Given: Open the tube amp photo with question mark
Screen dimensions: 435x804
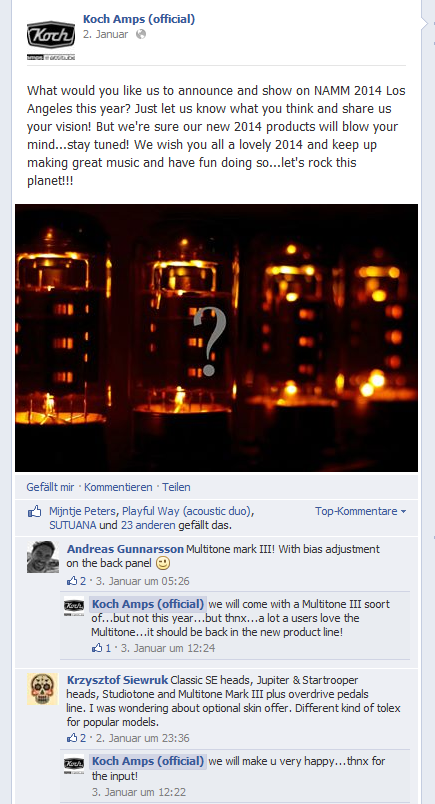Looking at the screenshot, I should tap(216, 338).
